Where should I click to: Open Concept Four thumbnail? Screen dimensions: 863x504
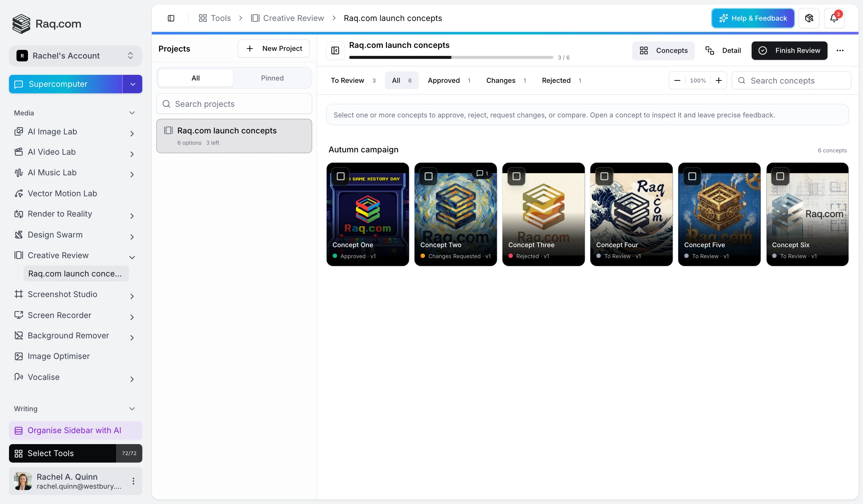(631, 214)
